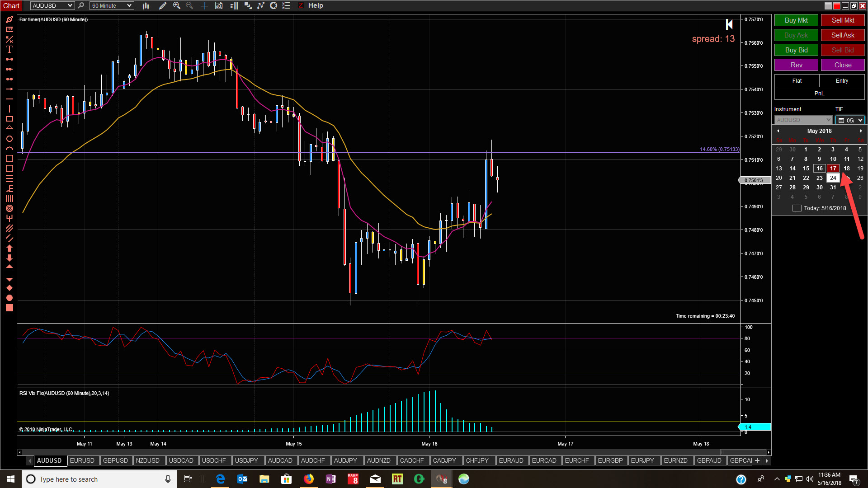Click the zoom in magnifier icon
This screenshot has height=488, width=868.
click(177, 6)
